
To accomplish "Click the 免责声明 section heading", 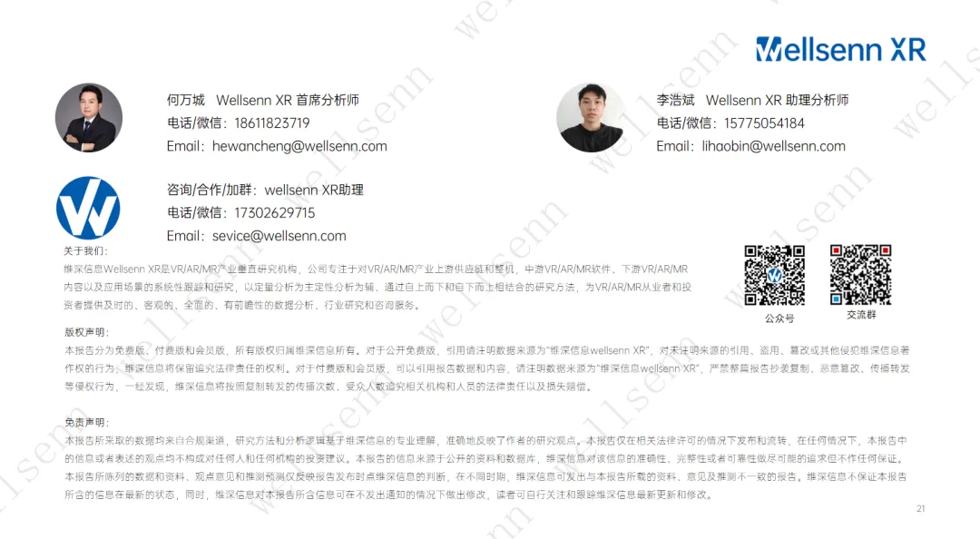I will (87, 422).
